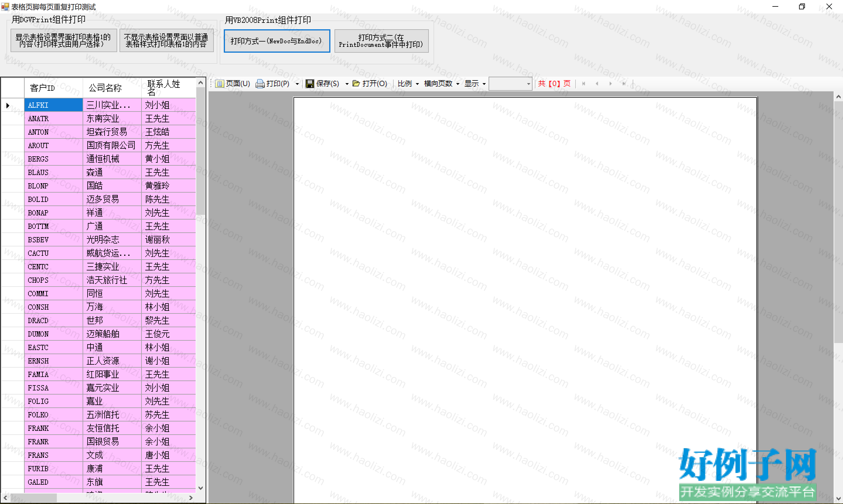Open the 页面(U) page setup
Viewport: 843px width, 504px height.
tap(233, 83)
